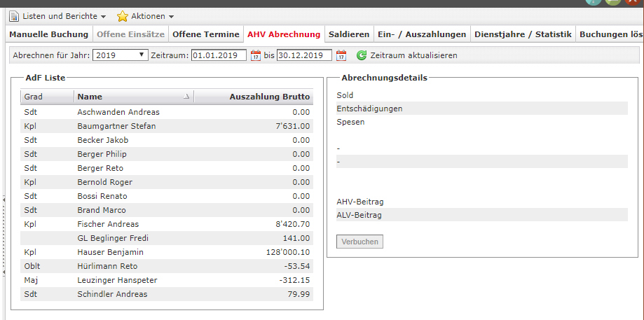Open the Listen und Berichte menu
Viewport: 644px width, 320px height.
pos(57,16)
